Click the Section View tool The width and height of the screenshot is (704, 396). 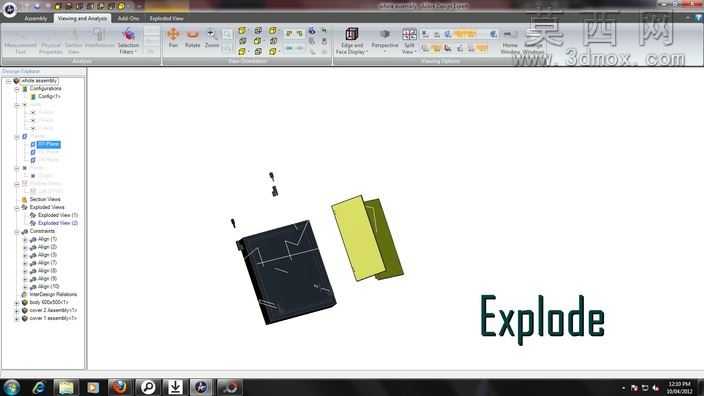74,41
